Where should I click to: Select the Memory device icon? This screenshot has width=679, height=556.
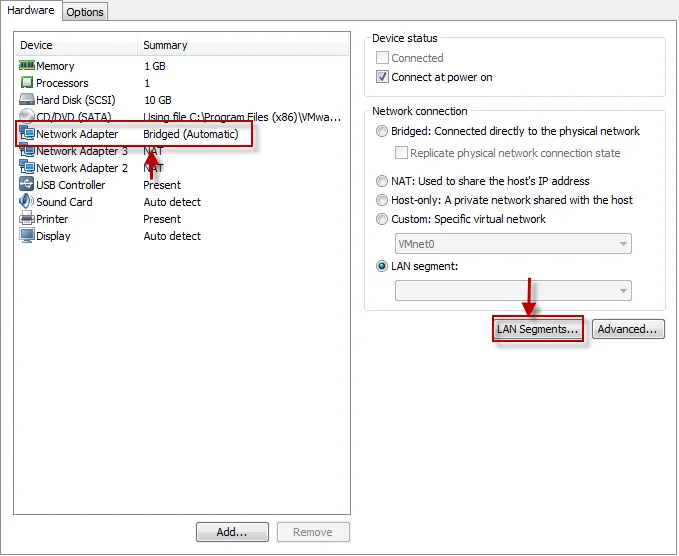click(x=27, y=66)
